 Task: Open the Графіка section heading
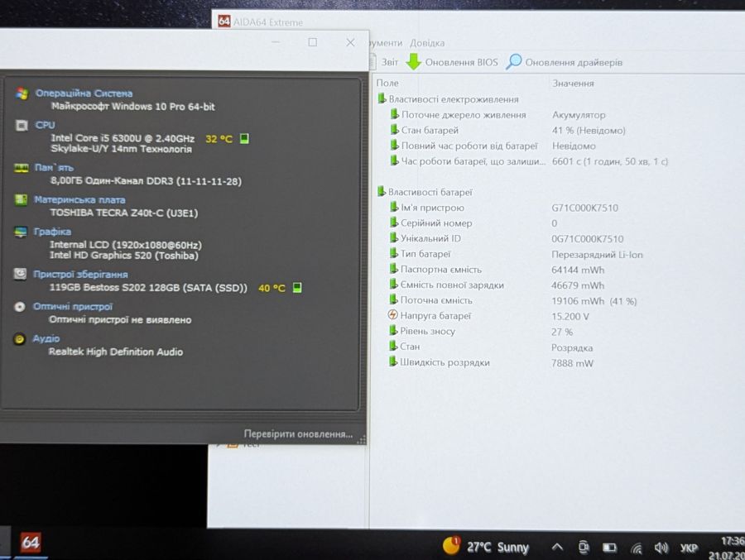pos(52,232)
